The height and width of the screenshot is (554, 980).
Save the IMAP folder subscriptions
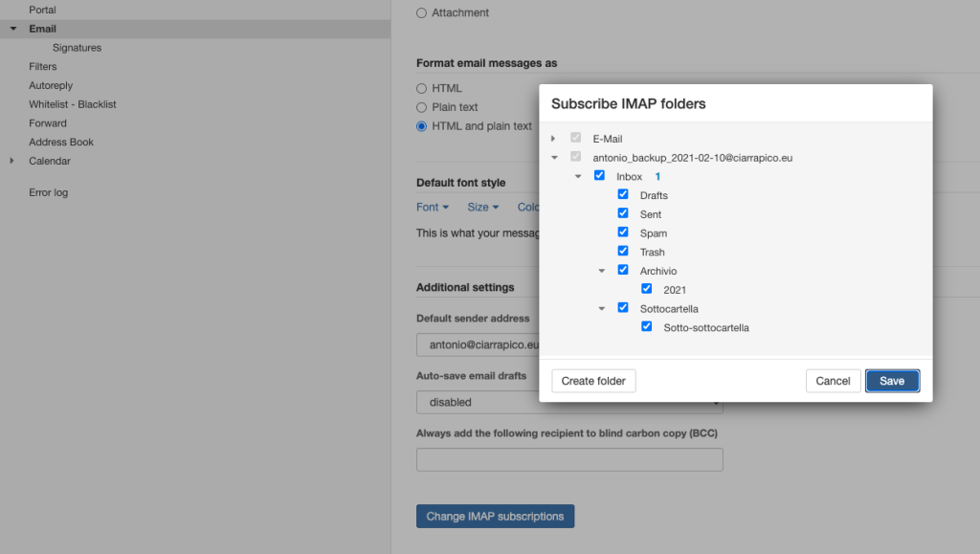[892, 381]
